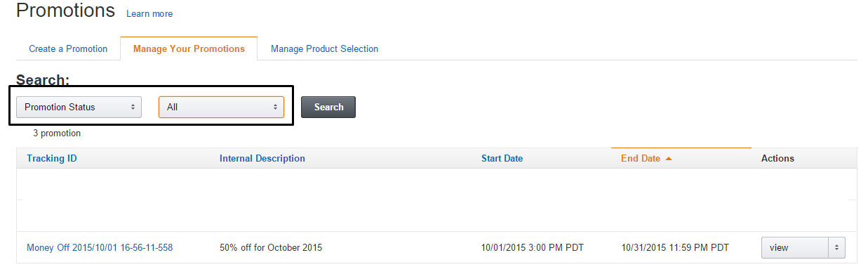Open the view actions dropdown
Screen dimensions: 868x274
point(803,247)
